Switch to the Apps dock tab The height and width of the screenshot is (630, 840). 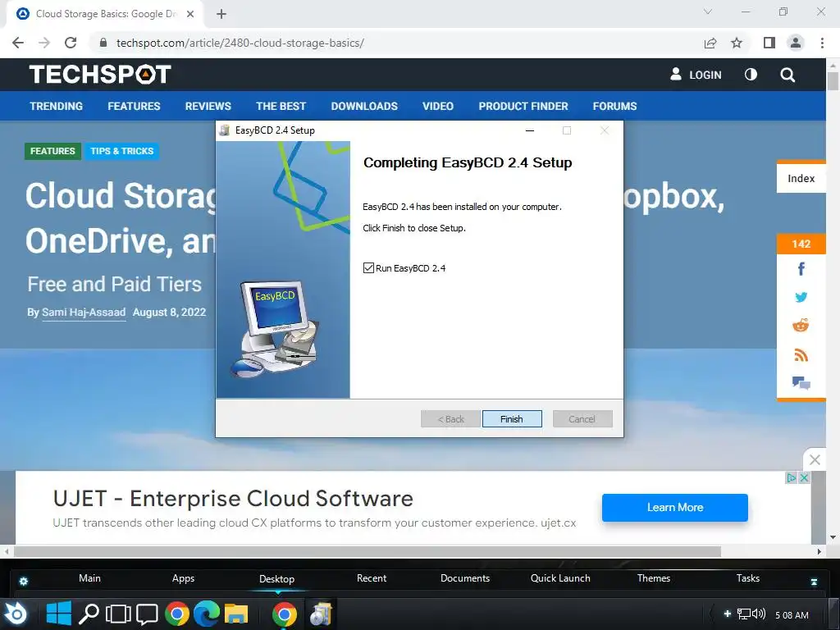tap(183, 578)
